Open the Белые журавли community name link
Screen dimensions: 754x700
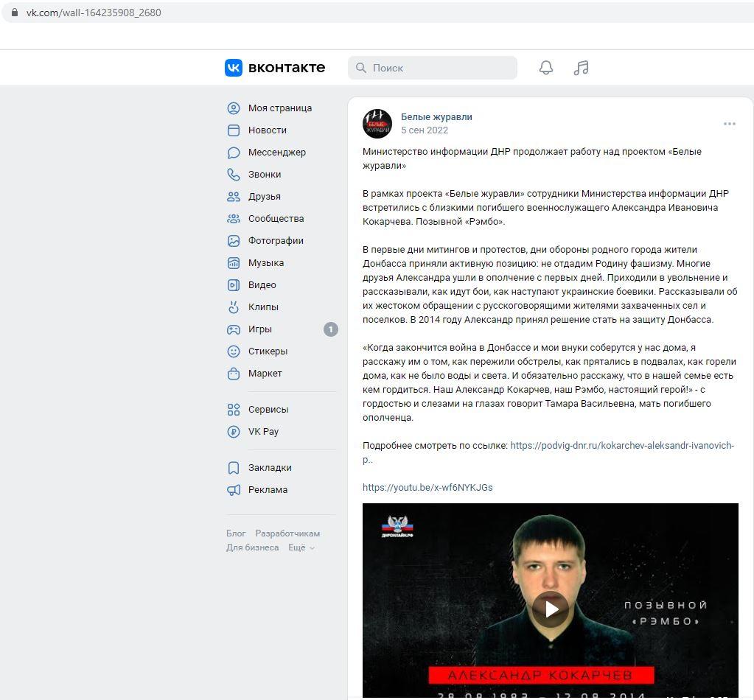click(x=436, y=117)
